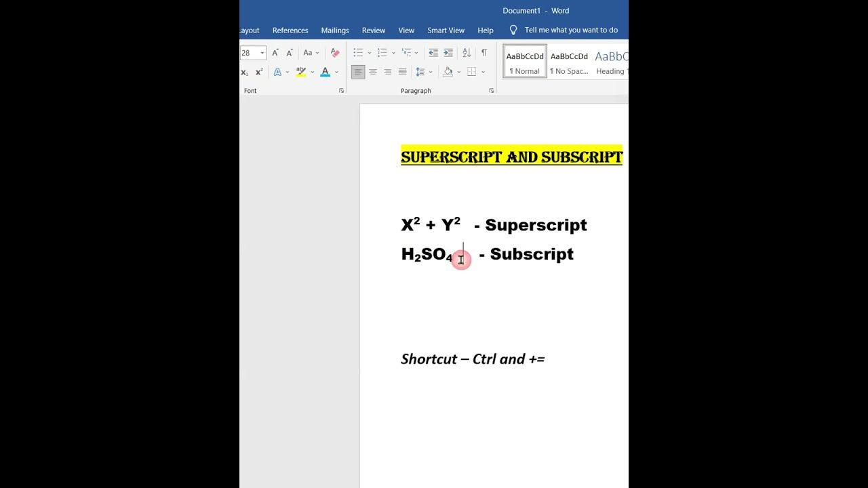Expand font color options arrow
The image size is (868, 488).
pos(336,72)
